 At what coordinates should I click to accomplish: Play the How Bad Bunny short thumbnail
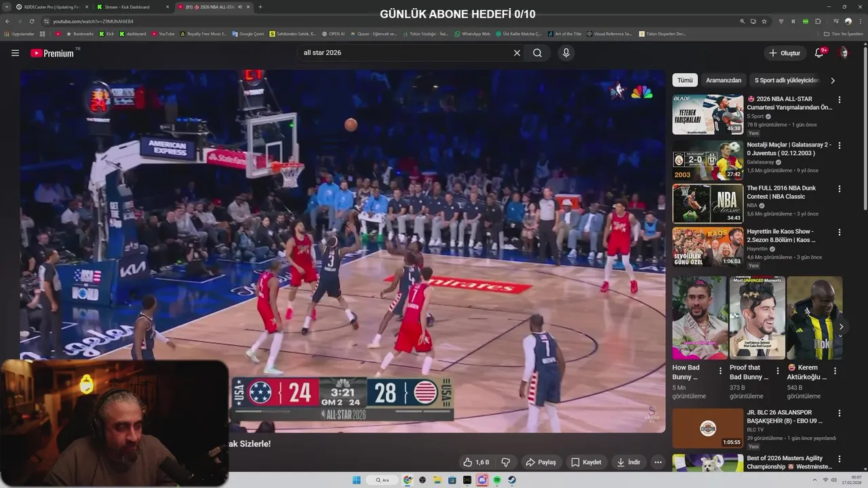700,317
